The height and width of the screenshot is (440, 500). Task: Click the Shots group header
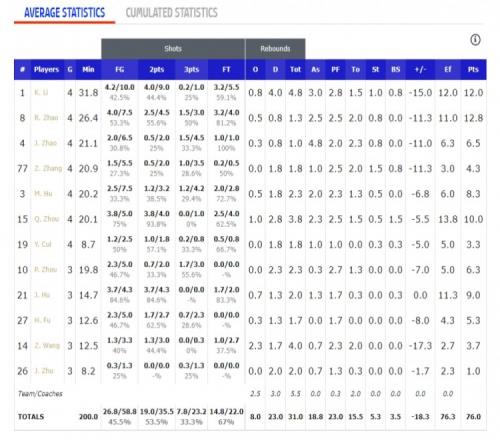tap(173, 49)
